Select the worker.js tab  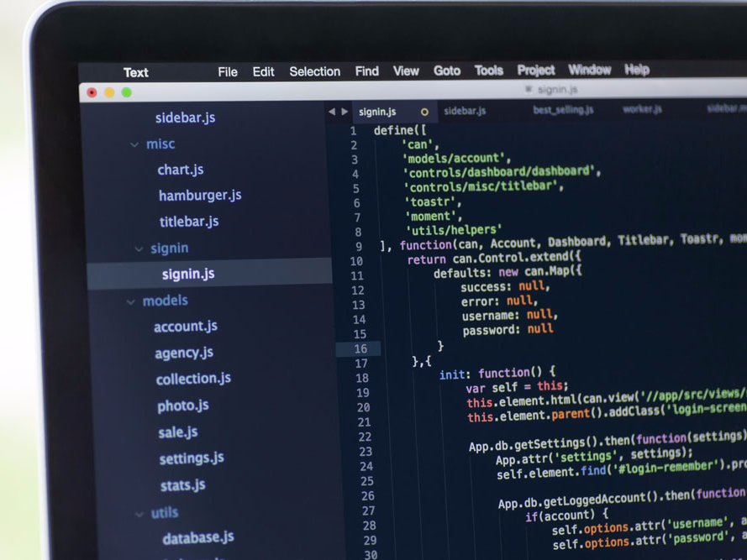(x=642, y=109)
